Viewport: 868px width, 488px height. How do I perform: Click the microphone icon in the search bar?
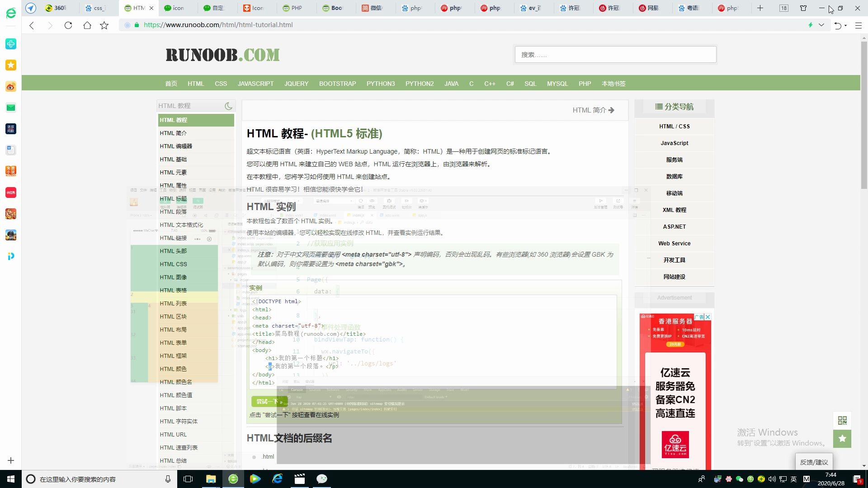coord(168,479)
